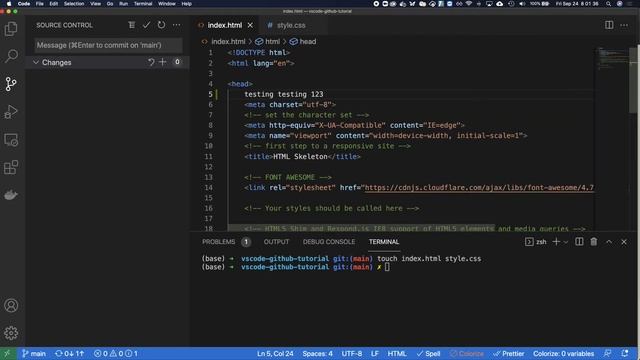Open Run and Debug view
Viewport: 640px width, 360px height.
click(11, 111)
